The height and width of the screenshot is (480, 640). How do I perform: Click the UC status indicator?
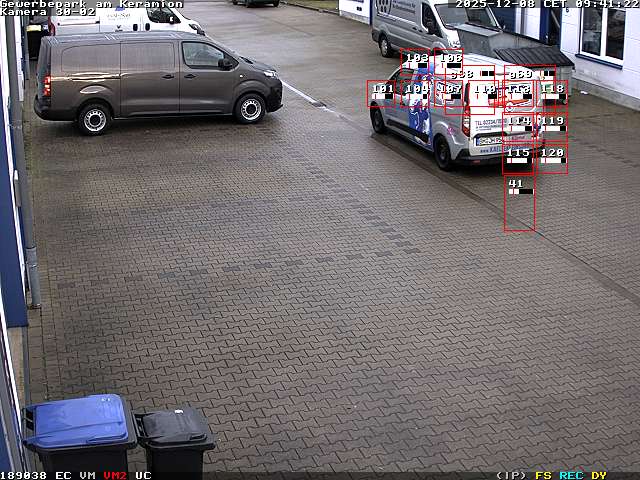pos(143,475)
